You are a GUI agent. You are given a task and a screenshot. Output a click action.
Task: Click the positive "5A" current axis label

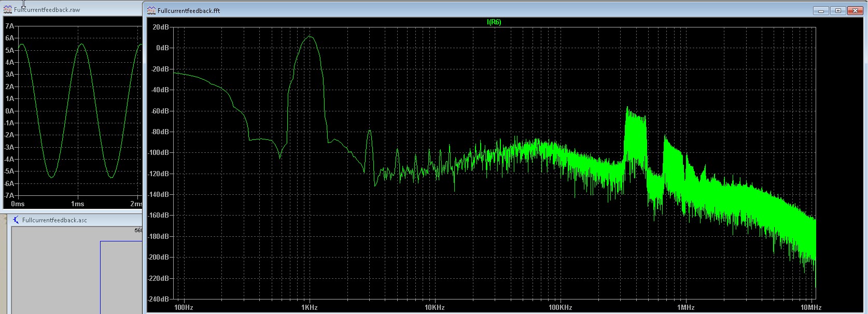tap(10, 50)
